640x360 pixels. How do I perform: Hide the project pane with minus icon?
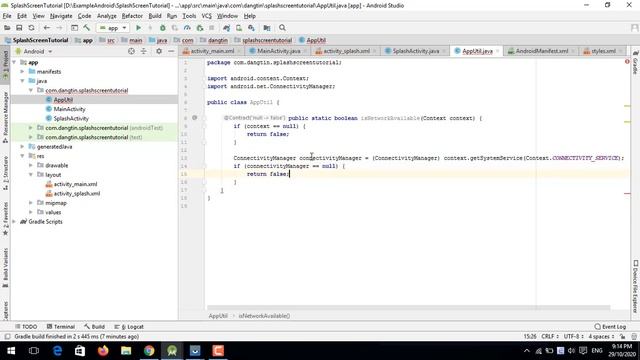[x=171, y=51]
